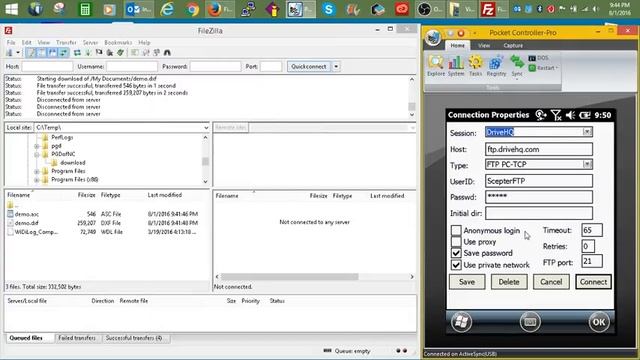Switch to Pocket Controller View tab
The height and width of the screenshot is (360, 640).
pos(484,45)
